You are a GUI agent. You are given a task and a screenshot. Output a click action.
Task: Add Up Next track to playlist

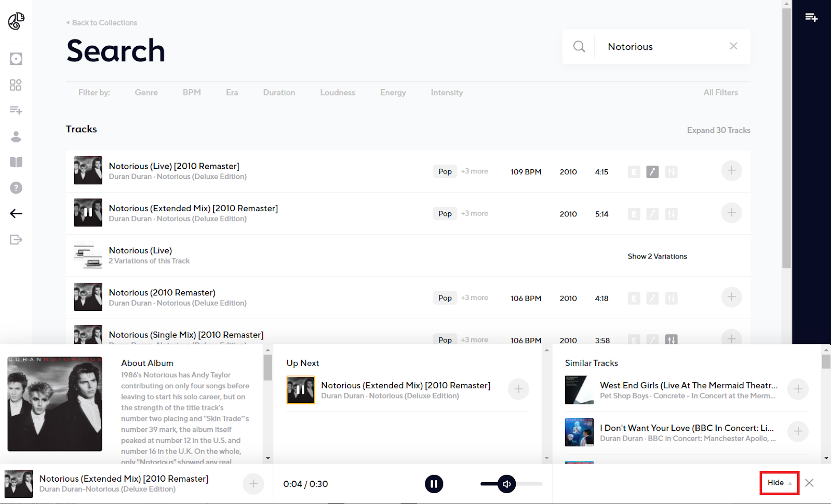518,389
